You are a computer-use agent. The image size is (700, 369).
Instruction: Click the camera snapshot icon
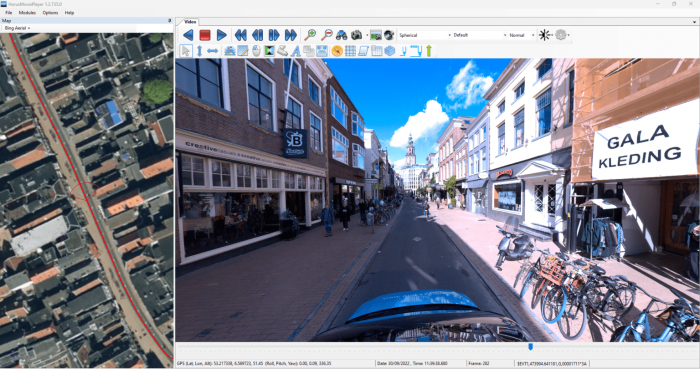[x=356, y=35]
